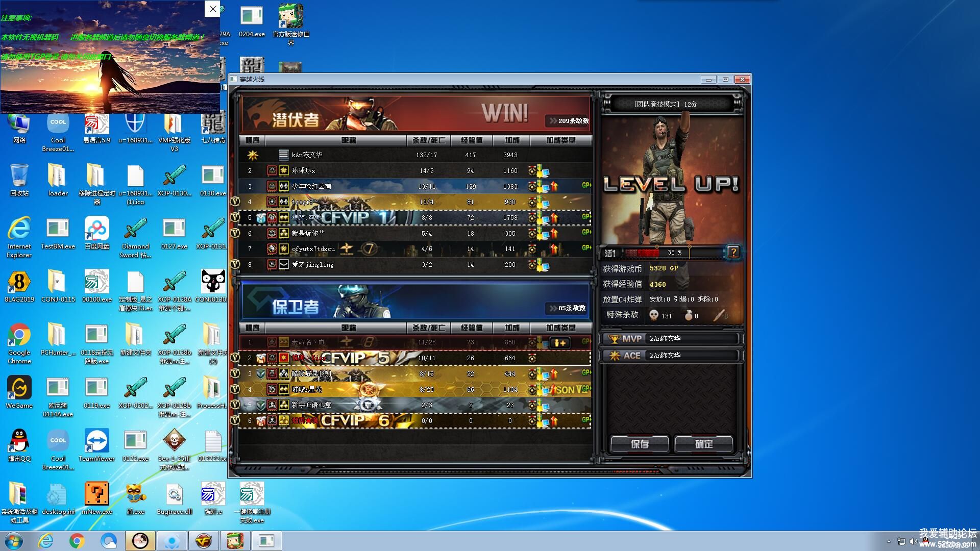
Task: Open the 易语言5.9 desktop shortcut
Action: point(96,127)
